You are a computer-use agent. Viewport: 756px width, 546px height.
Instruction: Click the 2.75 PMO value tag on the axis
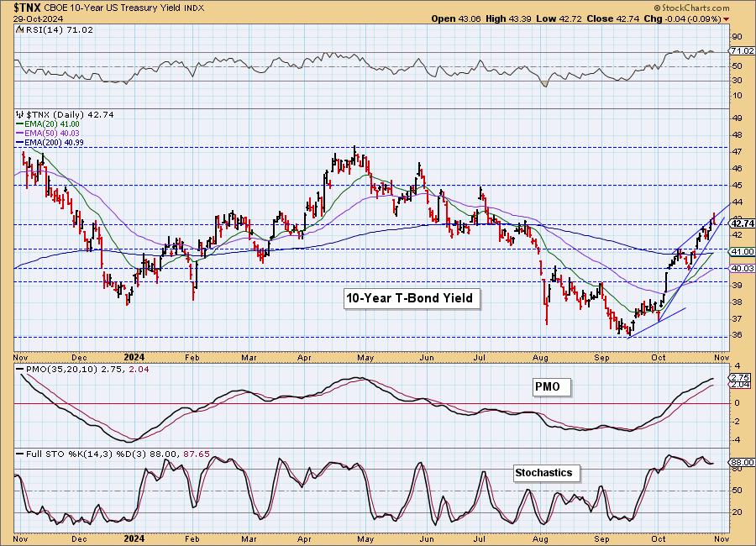pyautogui.click(x=741, y=378)
